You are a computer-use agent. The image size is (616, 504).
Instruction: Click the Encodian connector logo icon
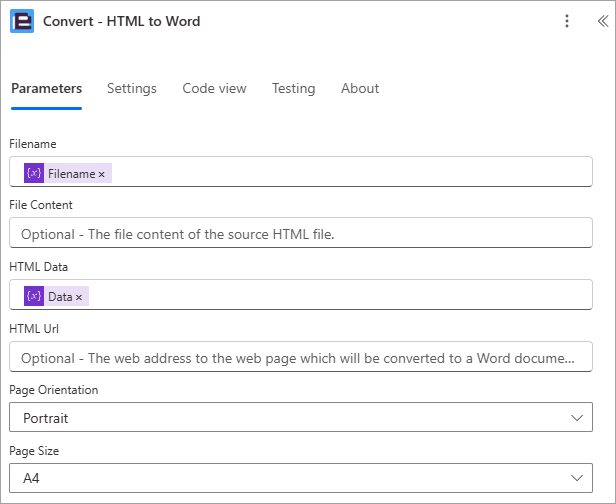pyautogui.click(x=22, y=21)
